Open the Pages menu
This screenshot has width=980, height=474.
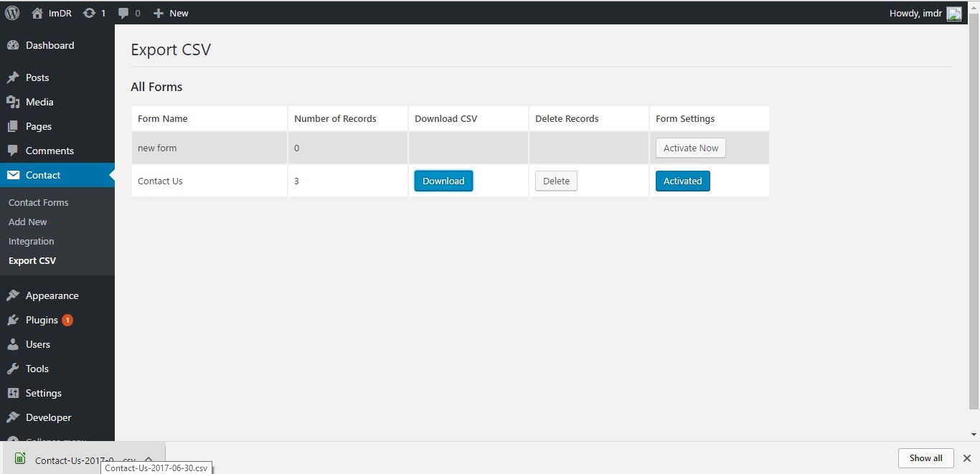coord(57,126)
